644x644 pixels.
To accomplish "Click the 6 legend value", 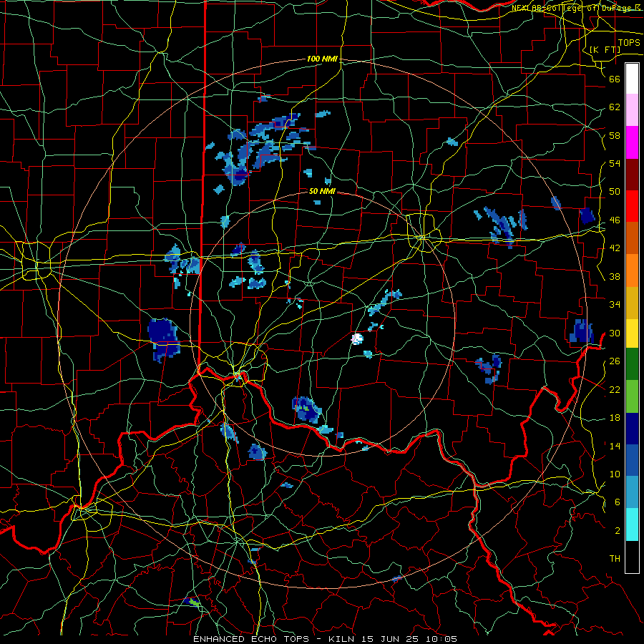I will click(x=617, y=502).
